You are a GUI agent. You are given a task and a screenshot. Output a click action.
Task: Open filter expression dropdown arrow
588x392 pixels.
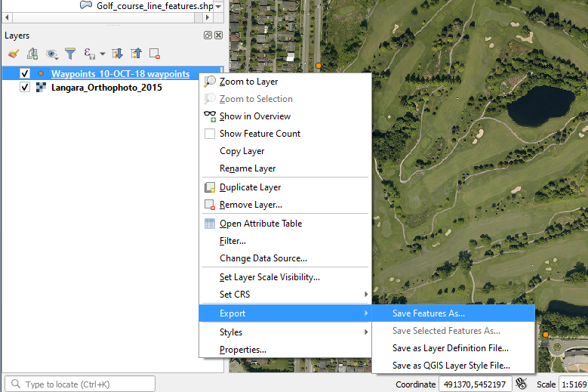pyautogui.click(x=102, y=54)
